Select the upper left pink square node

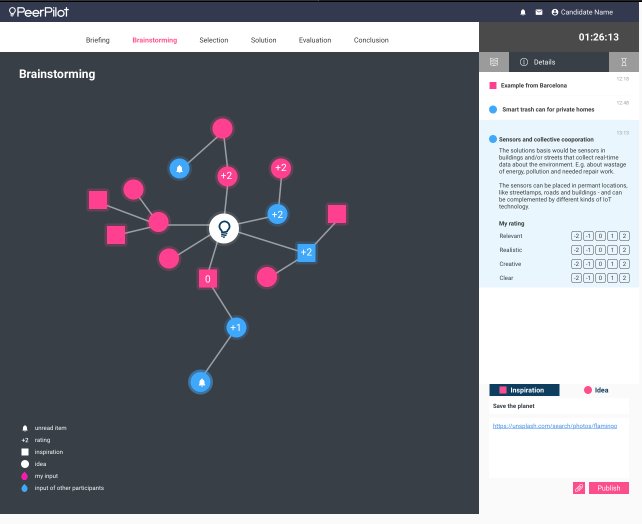click(x=98, y=200)
